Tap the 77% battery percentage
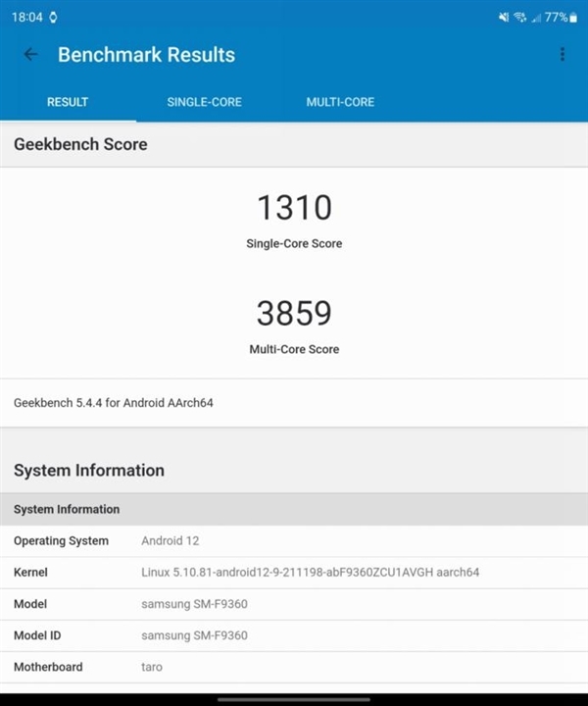588x706 pixels. [556, 18]
